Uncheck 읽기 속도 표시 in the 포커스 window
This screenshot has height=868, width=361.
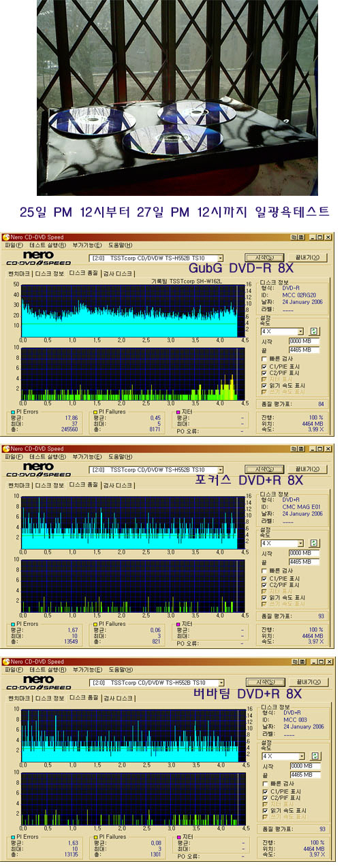tap(264, 598)
